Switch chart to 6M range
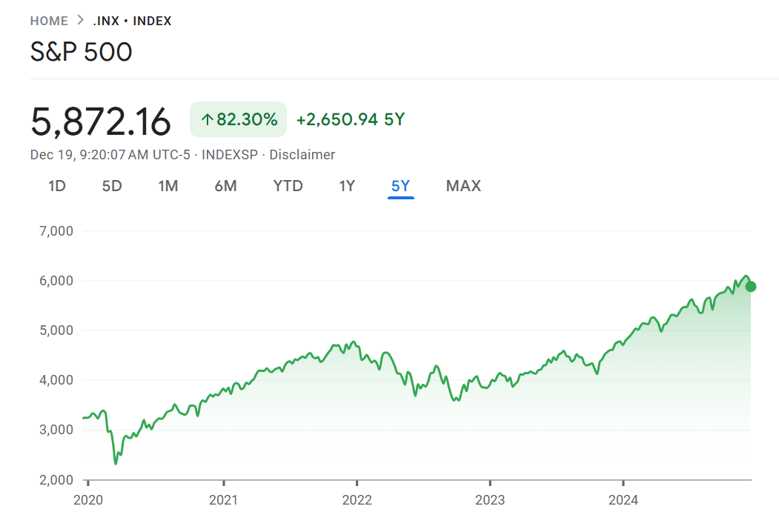Image resolution: width=779 pixels, height=532 pixels. 225,186
